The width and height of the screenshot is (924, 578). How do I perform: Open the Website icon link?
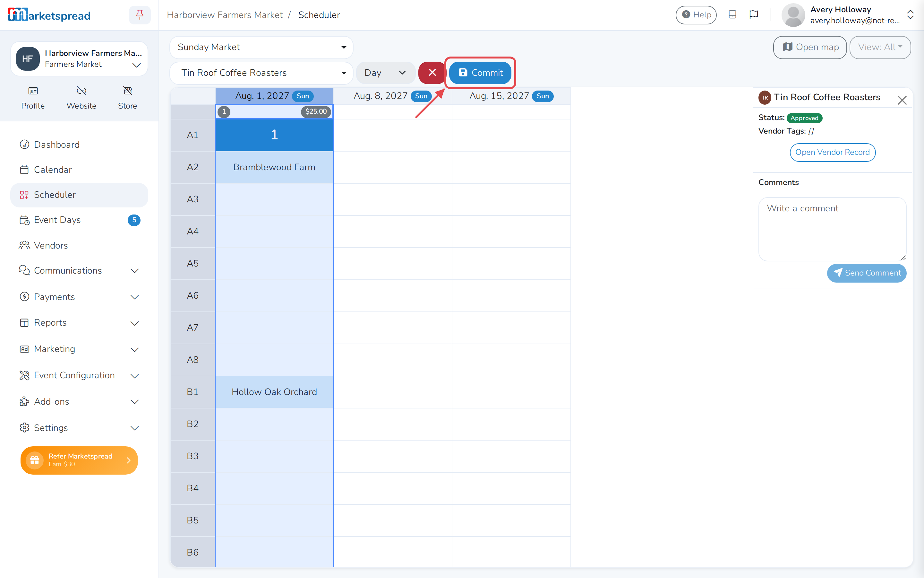[x=81, y=98]
